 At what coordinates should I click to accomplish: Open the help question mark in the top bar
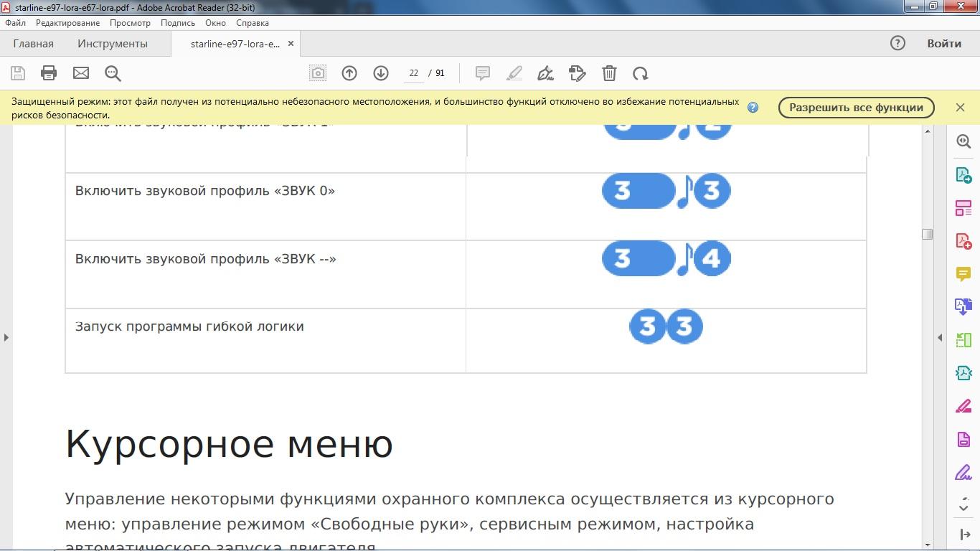[897, 43]
